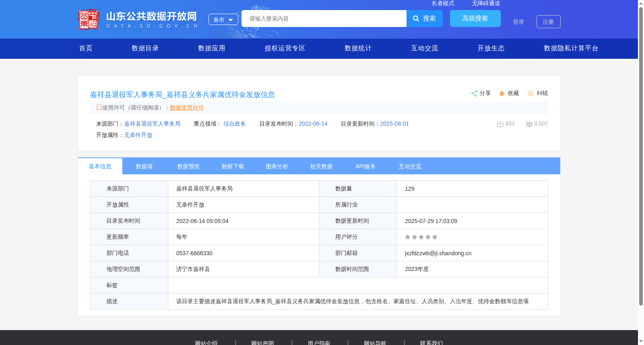
Task: Click 无条件开放 open attribute link
Action: pos(138,135)
